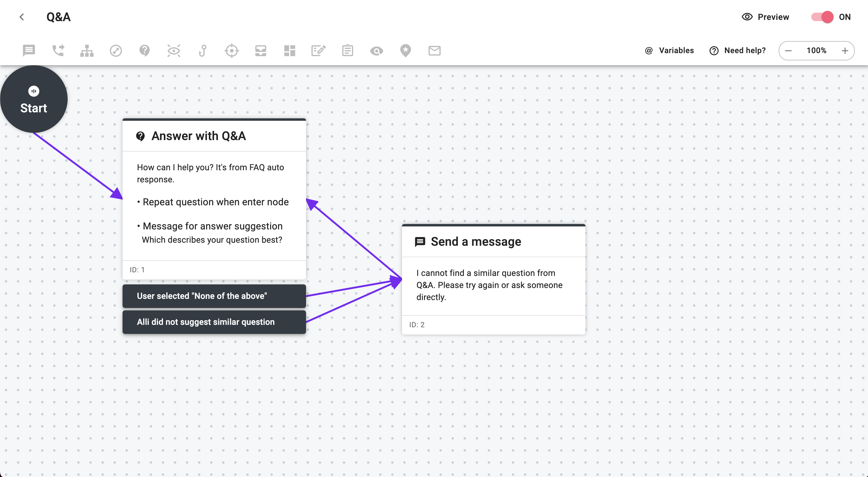
Task: Click the envelope email icon in toolbar
Action: coord(434,50)
